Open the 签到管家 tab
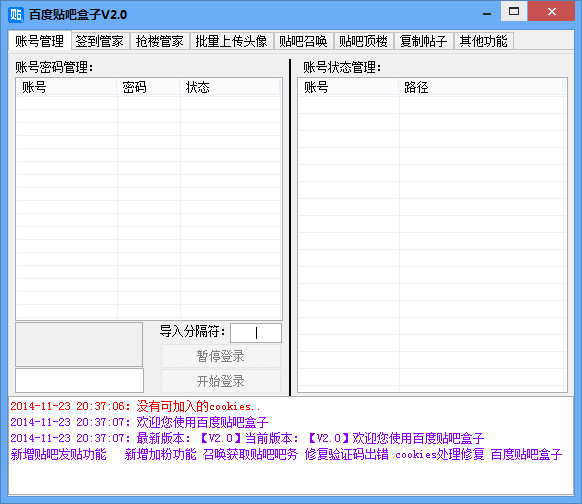The image size is (582, 504). tap(100, 41)
